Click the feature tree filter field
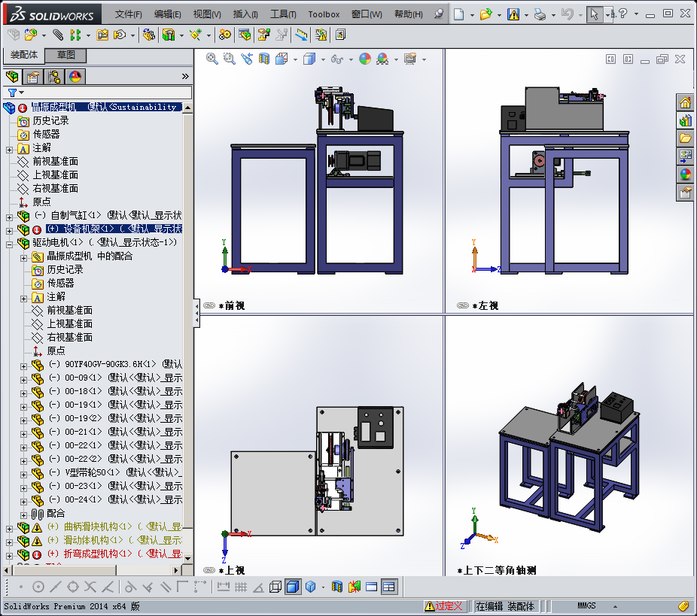This screenshot has width=697, height=616. click(98, 93)
